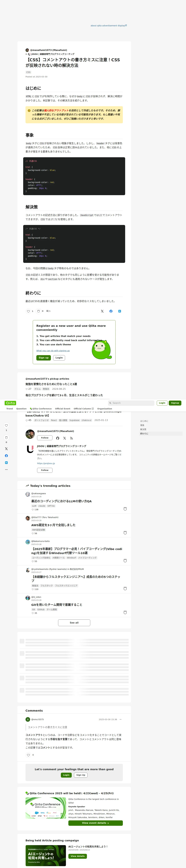Open article AWS認定を3ヶ月で全冠しました
This screenshot has height=868, width=186.
click(53, 525)
